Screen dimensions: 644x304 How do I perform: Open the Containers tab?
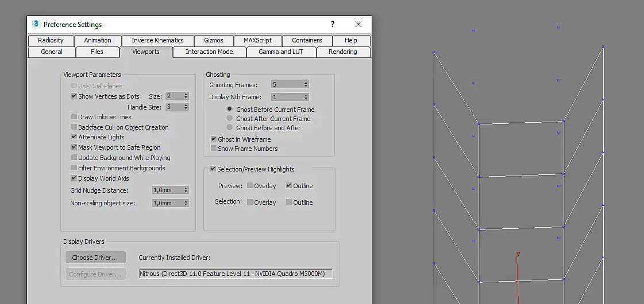point(307,40)
